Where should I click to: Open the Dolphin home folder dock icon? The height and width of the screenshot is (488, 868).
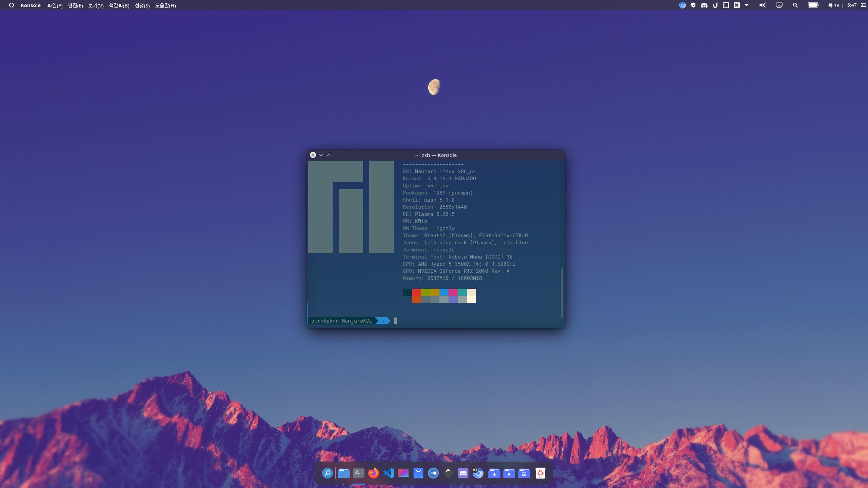[x=343, y=473]
